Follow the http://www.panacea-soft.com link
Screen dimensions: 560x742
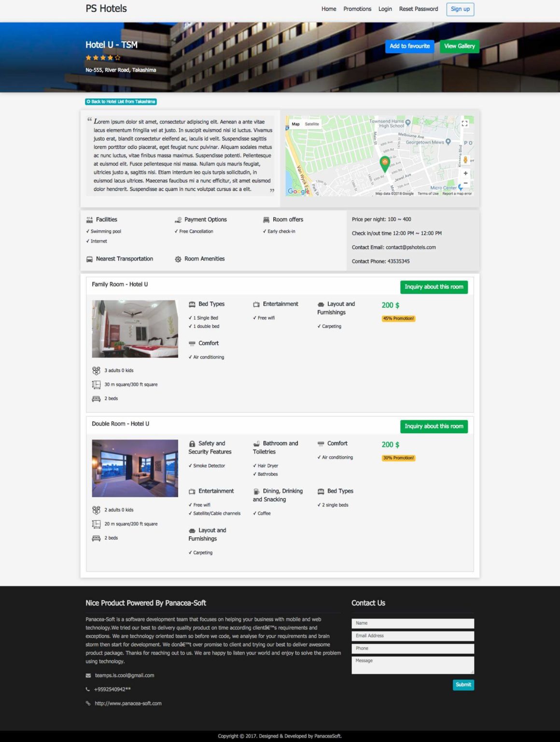click(128, 703)
